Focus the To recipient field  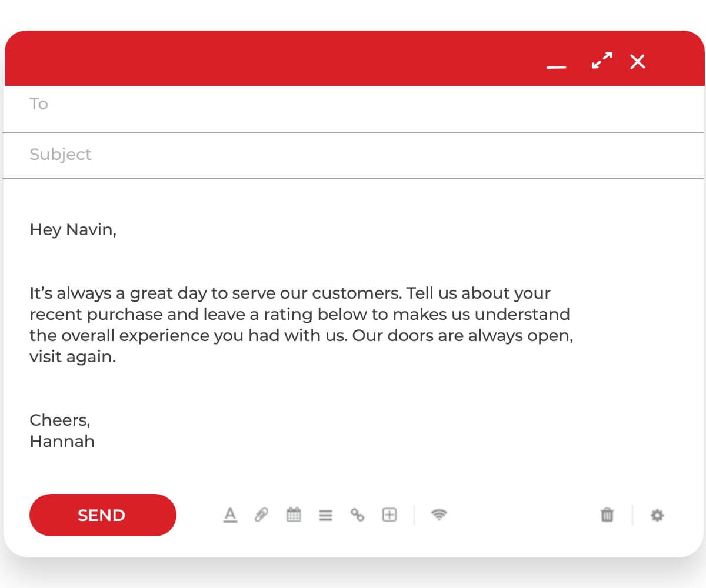(353, 109)
